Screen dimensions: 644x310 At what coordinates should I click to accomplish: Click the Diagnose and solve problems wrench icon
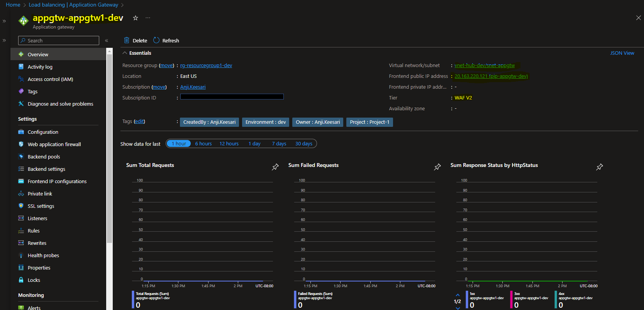click(x=21, y=104)
